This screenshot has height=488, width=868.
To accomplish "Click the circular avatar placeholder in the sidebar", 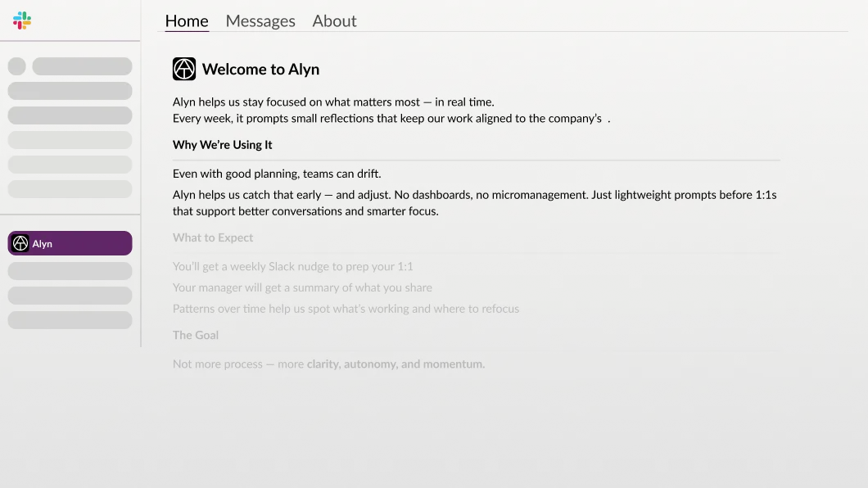I will [16, 66].
